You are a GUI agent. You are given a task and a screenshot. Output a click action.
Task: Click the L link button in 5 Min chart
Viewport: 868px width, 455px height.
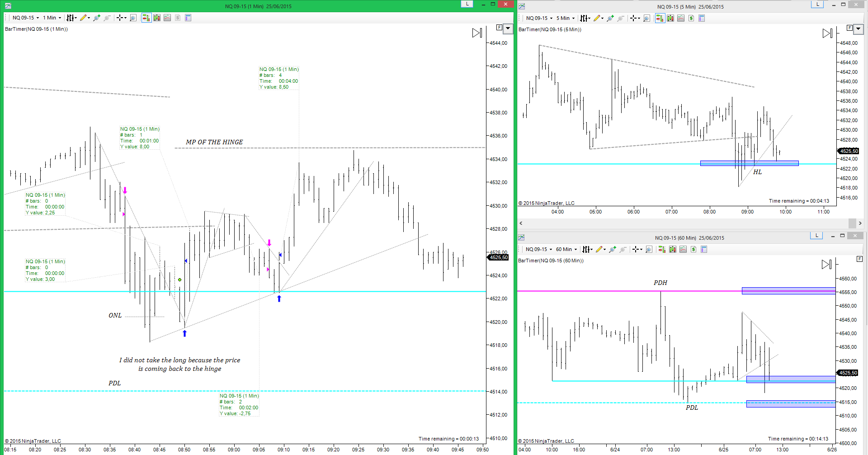pyautogui.click(x=817, y=4)
